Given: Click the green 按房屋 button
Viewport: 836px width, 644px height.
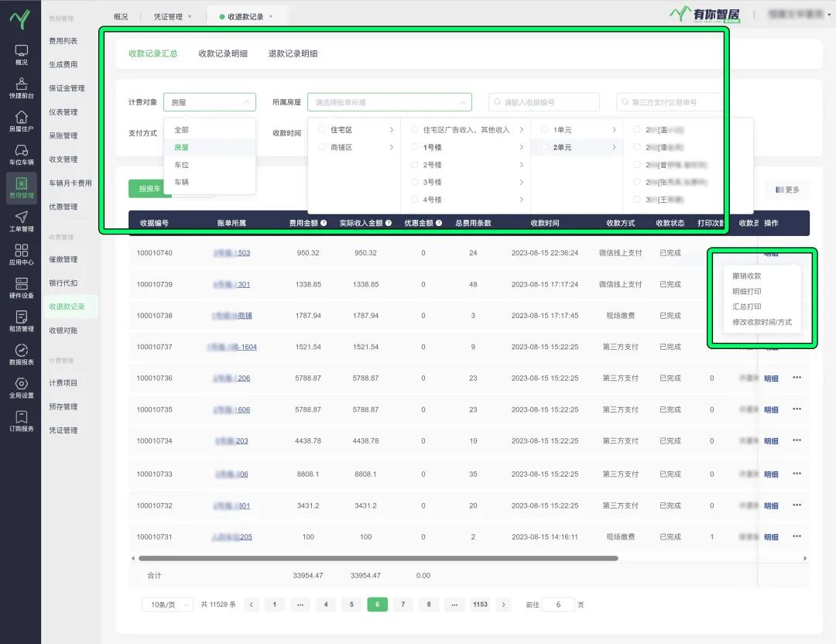Looking at the screenshot, I should point(149,189).
